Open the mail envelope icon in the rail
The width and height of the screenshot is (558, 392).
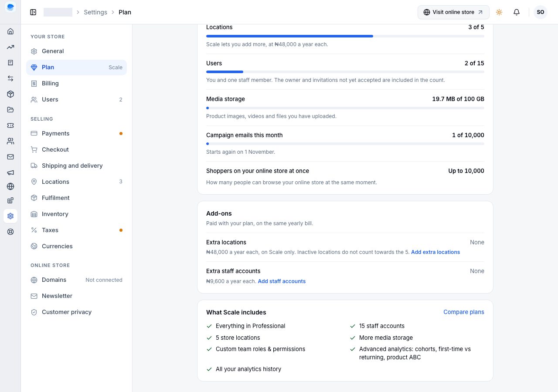pyautogui.click(x=10, y=157)
